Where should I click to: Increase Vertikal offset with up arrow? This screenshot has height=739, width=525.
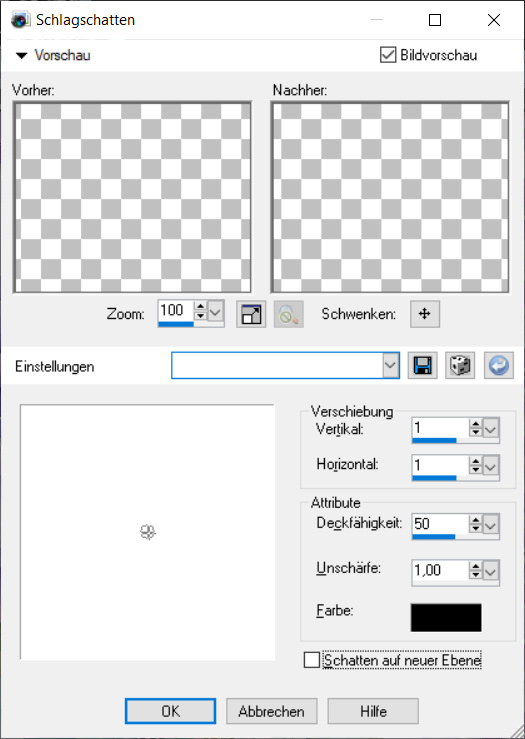tap(475, 424)
